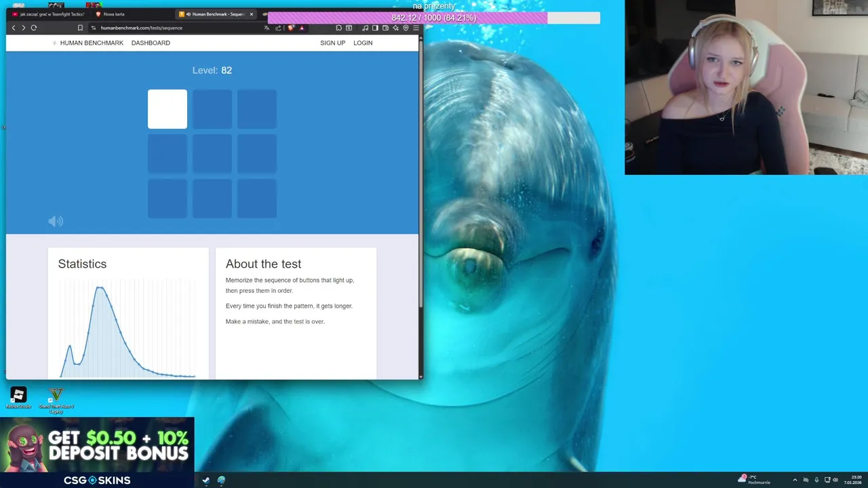
Task: Go back using the browser back arrow
Action: pyautogui.click(x=14, y=28)
